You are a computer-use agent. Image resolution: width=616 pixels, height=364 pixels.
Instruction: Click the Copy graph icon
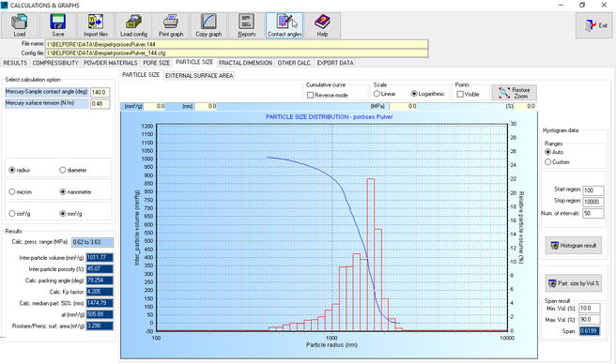[208, 22]
